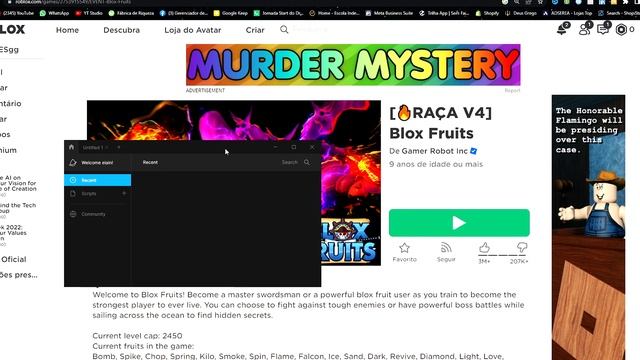Click the Roblox search magnifier icon
The width and height of the screenshot is (640, 360).
[284, 29]
